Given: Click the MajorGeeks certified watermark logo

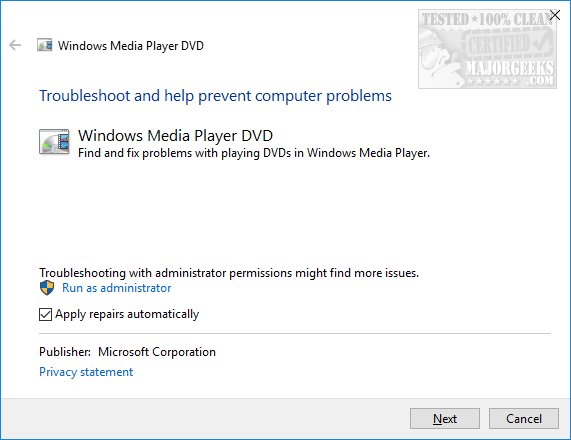Looking at the screenshot, I should click(487, 49).
